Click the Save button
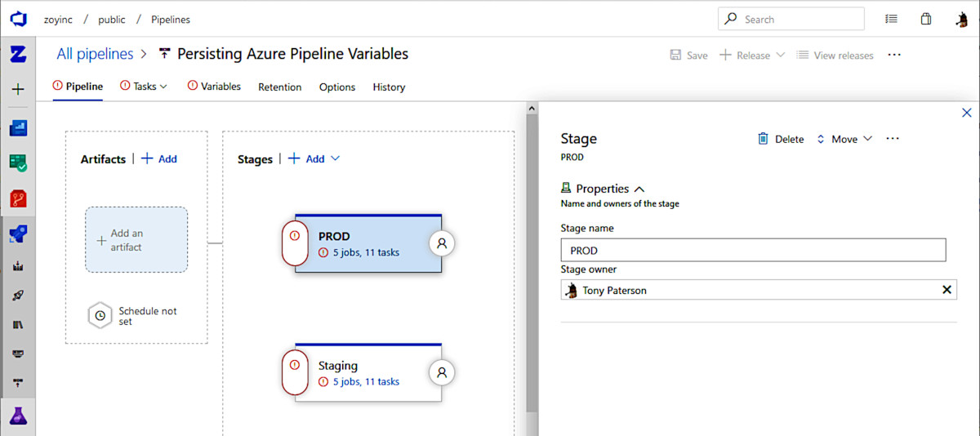Image resolution: width=980 pixels, height=436 pixels. click(688, 55)
